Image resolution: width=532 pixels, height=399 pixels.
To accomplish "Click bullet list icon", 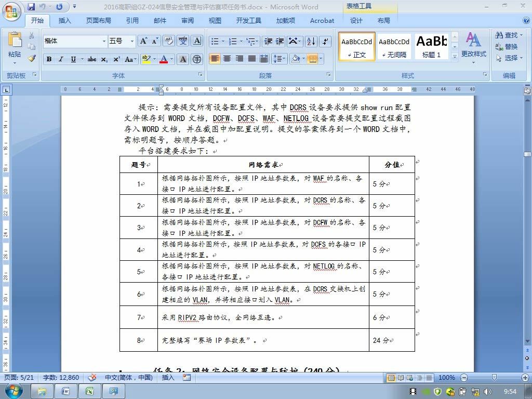I will (x=215, y=42).
